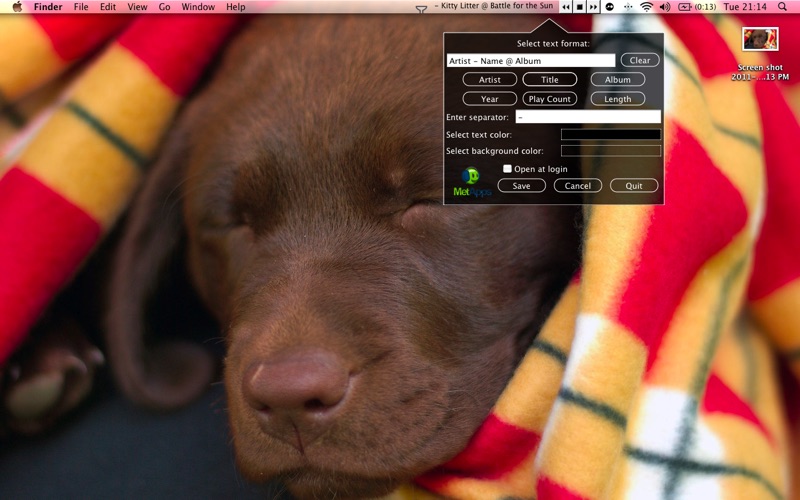Open the volume control in menu bar
The image size is (800, 500).
(664, 7)
